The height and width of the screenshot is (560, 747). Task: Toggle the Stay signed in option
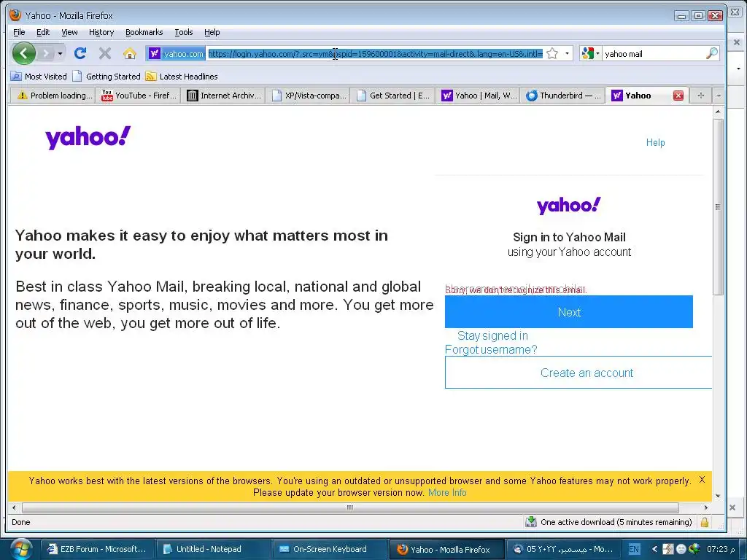point(492,335)
